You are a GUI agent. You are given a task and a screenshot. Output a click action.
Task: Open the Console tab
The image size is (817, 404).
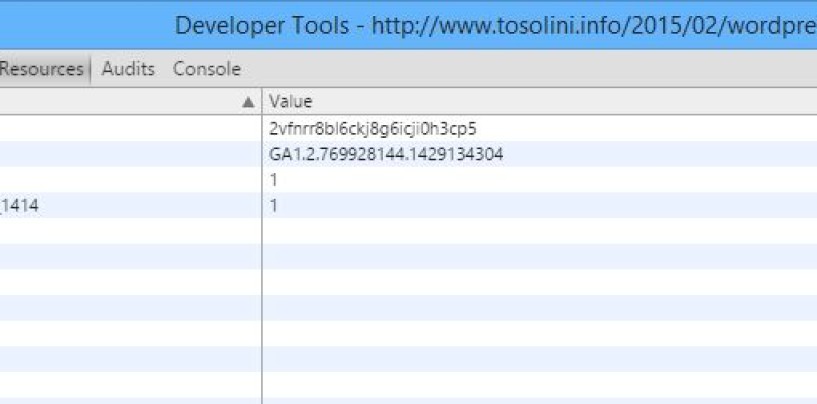point(207,69)
